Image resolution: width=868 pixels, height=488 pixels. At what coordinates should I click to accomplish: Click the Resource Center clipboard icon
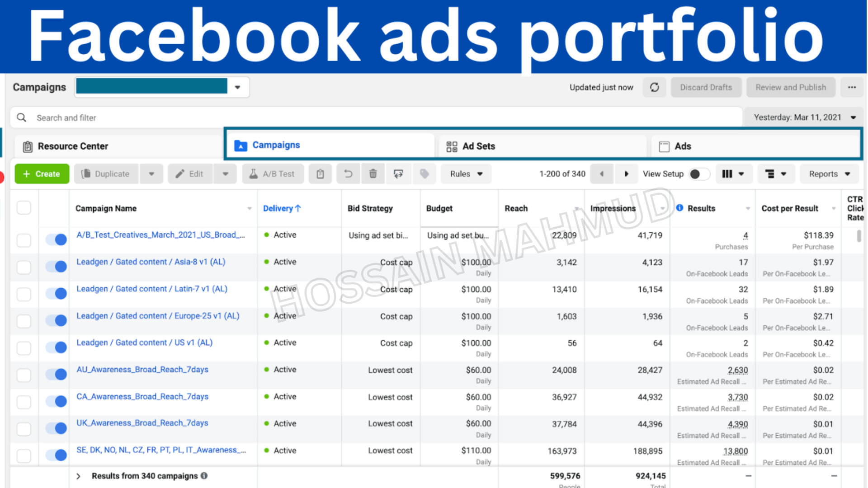click(28, 146)
